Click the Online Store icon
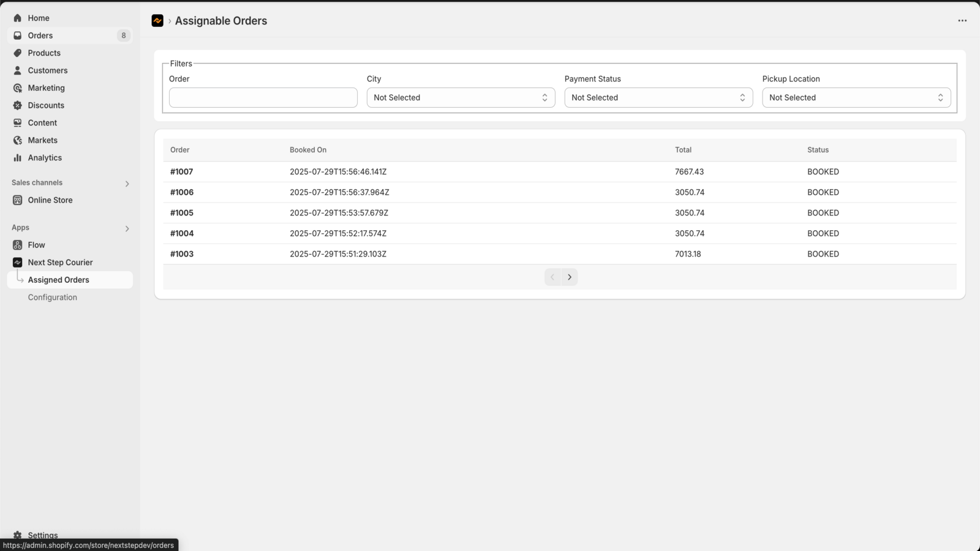The width and height of the screenshot is (980, 551). (17, 200)
